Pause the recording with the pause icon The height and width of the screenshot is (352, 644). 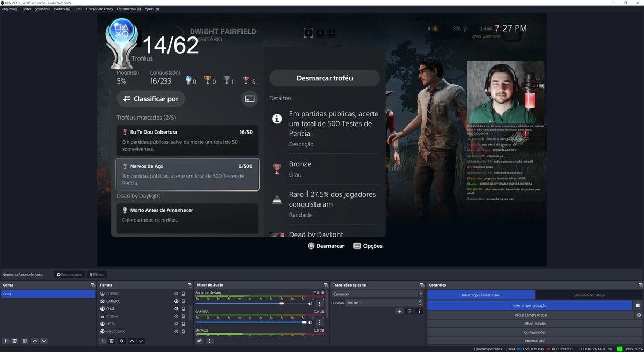pos(638,305)
